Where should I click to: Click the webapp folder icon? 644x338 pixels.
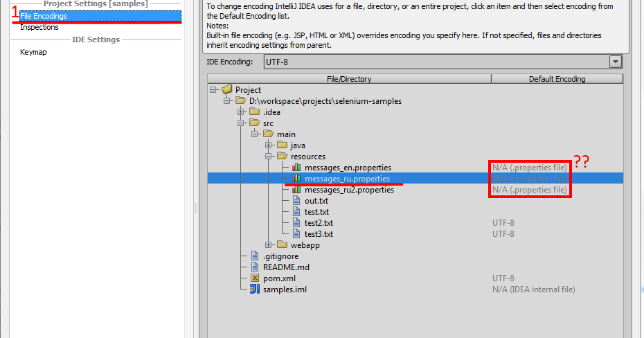tap(282, 244)
